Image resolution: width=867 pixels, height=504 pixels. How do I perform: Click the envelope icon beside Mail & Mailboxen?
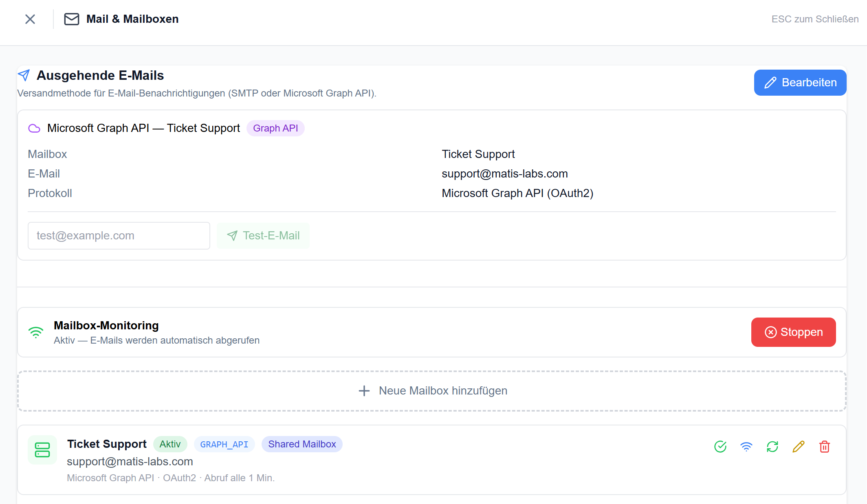[71, 19]
